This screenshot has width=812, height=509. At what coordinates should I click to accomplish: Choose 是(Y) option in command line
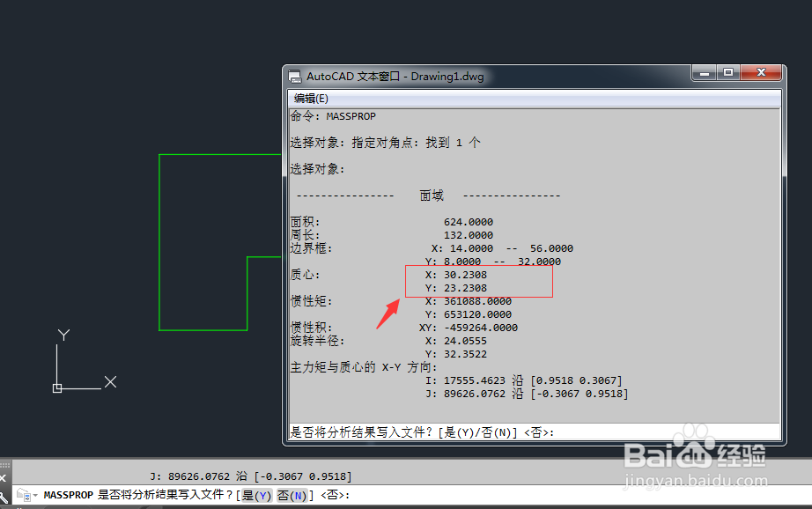coord(256,496)
